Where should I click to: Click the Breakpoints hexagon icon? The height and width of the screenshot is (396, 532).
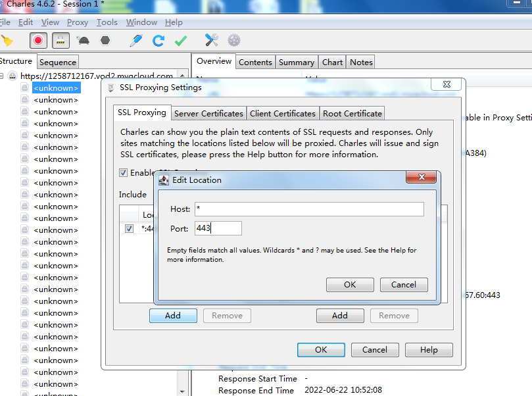click(x=105, y=40)
